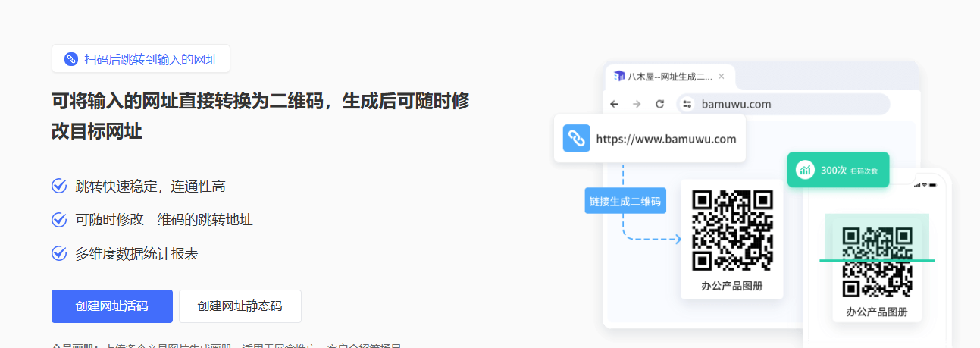Click the '办公产品图册' caption under the desktop QR code
The image size is (980, 348).
[x=731, y=286]
